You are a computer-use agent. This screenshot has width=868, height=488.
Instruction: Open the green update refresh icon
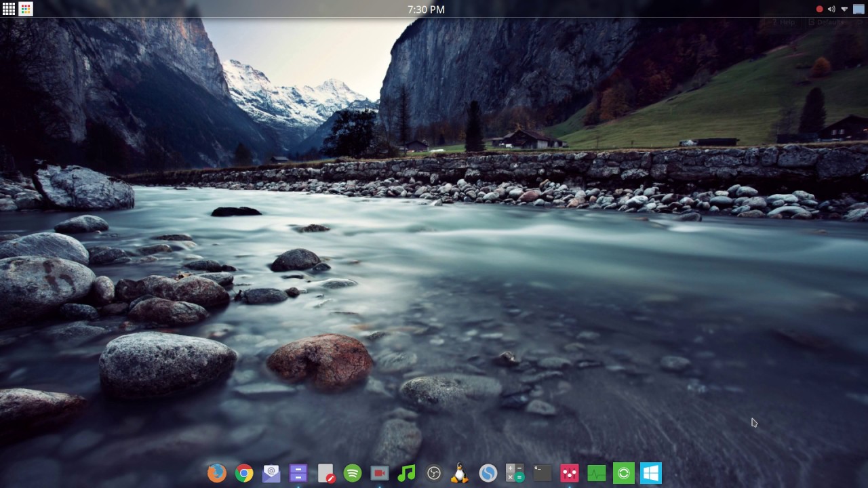pos(624,473)
